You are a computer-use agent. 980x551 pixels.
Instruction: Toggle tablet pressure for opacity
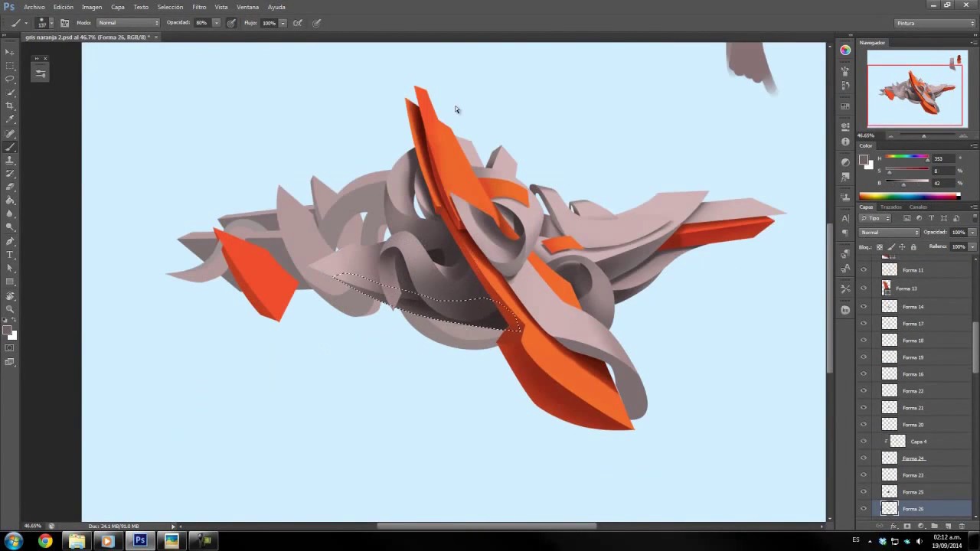click(x=231, y=23)
